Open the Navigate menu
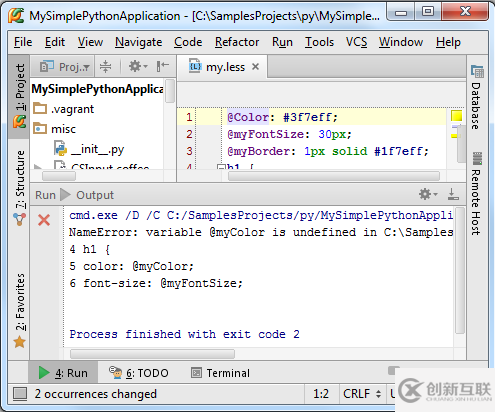Screen dimensions: 495x412 139,42
